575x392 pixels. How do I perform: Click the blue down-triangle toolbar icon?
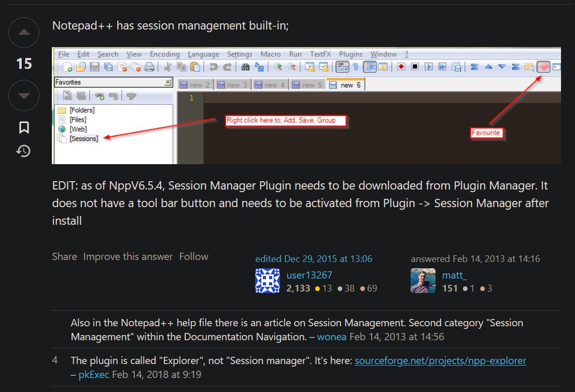[x=502, y=66]
